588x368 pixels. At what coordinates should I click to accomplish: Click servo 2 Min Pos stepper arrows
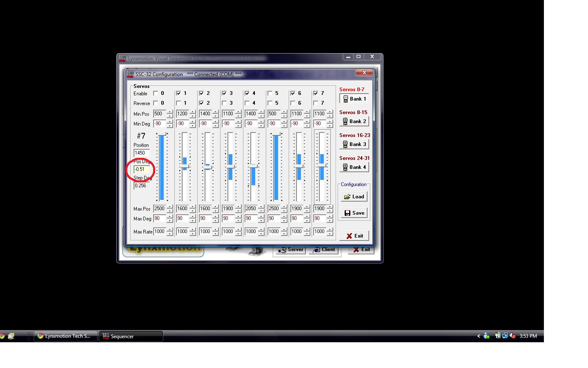[215, 114]
